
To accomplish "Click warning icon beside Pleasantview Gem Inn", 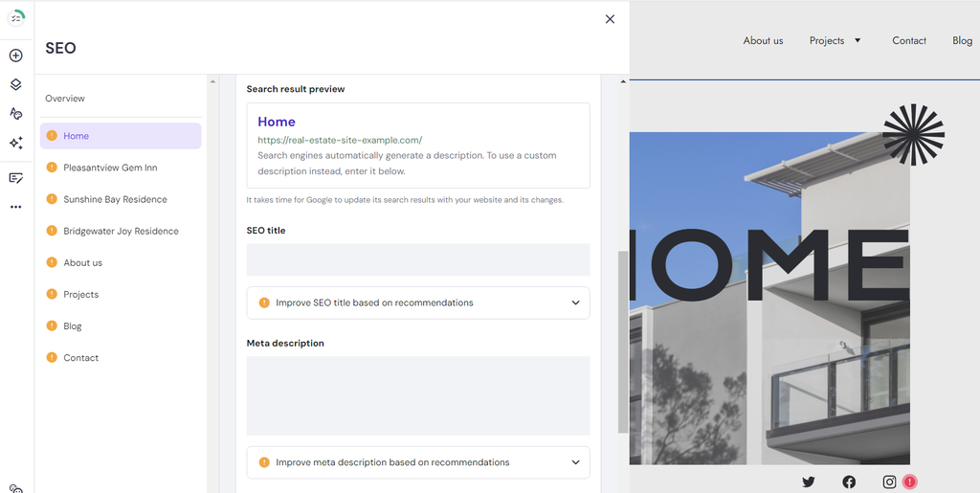I will point(52,168).
